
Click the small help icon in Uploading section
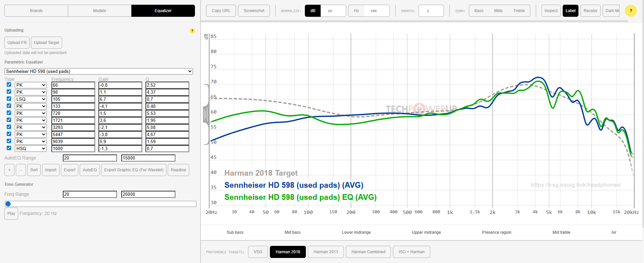point(192,31)
